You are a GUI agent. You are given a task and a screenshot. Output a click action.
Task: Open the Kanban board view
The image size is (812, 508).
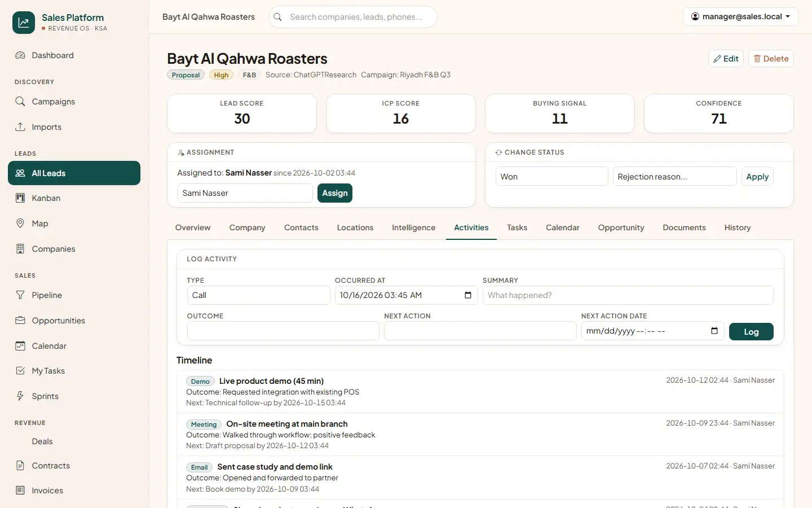pyautogui.click(x=74, y=198)
